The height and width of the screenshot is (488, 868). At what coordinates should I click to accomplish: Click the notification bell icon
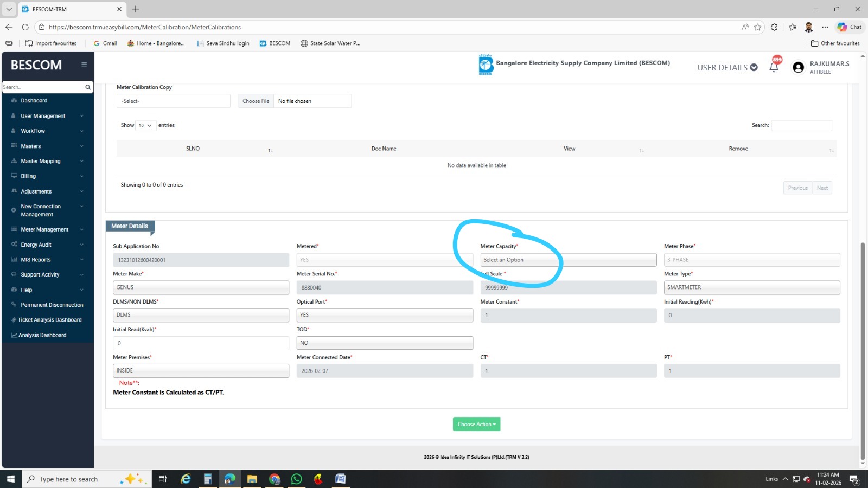pyautogui.click(x=774, y=67)
